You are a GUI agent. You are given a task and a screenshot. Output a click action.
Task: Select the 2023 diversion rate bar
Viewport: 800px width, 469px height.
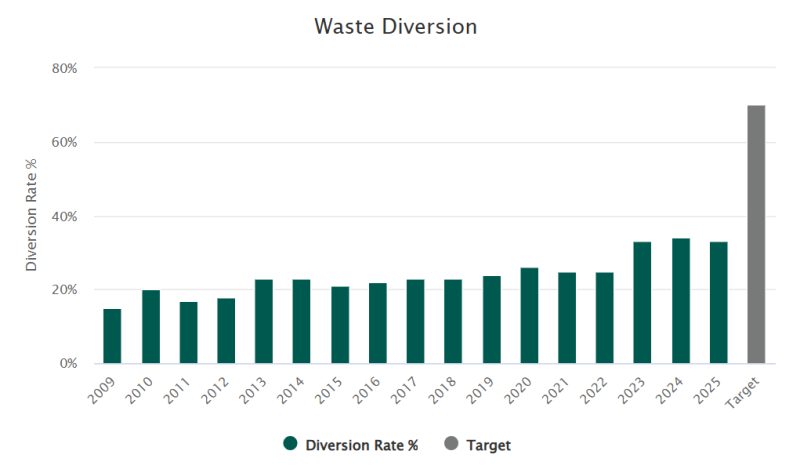(642, 303)
